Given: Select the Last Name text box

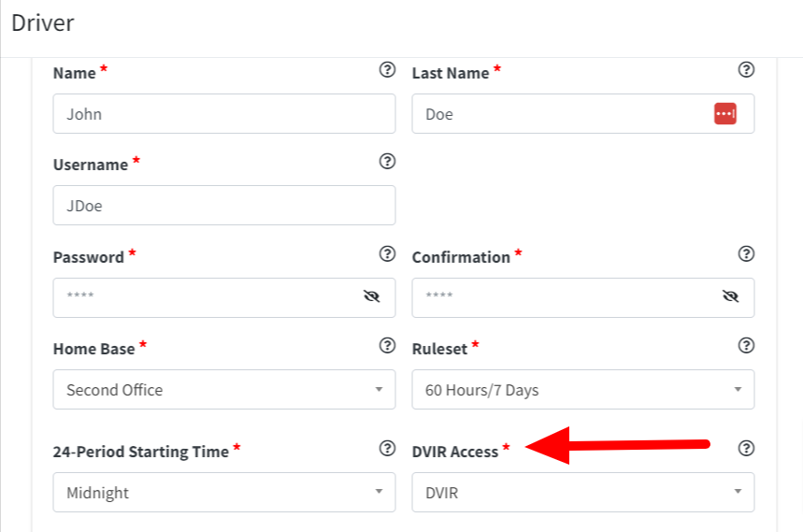Looking at the screenshot, I should pyautogui.click(x=561, y=114).
